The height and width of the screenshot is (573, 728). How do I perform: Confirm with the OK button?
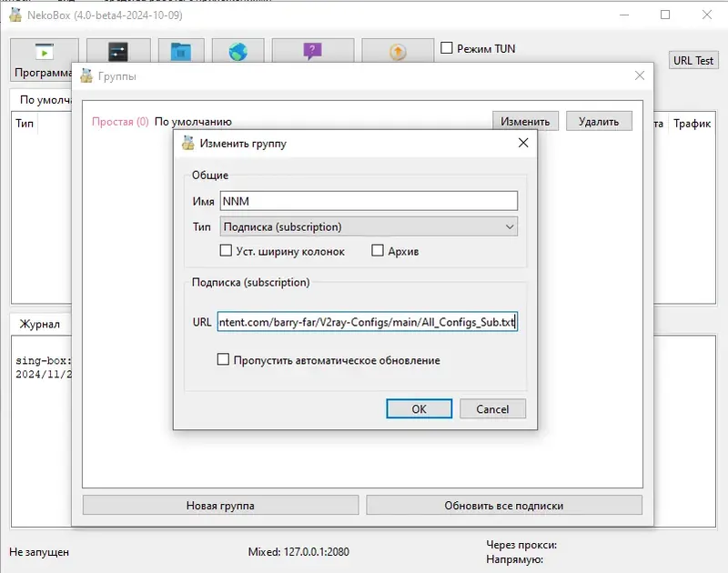(419, 408)
